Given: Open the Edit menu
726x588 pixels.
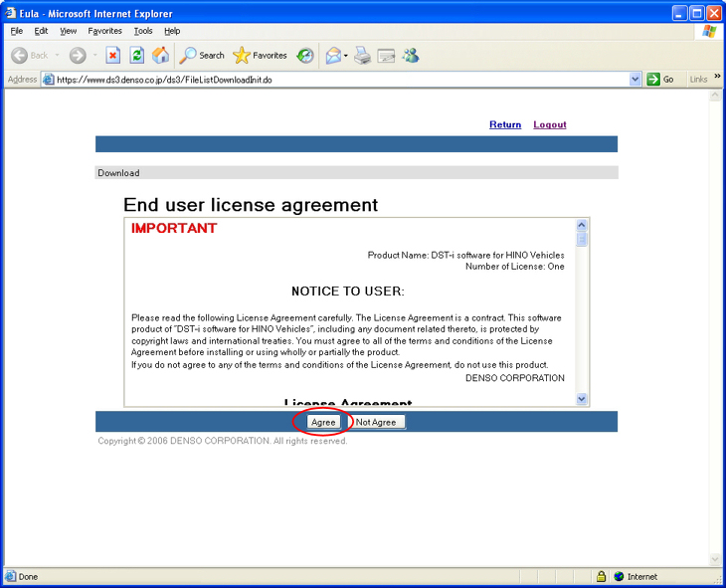Looking at the screenshot, I should pyautogui.click(x=41, y=31).
